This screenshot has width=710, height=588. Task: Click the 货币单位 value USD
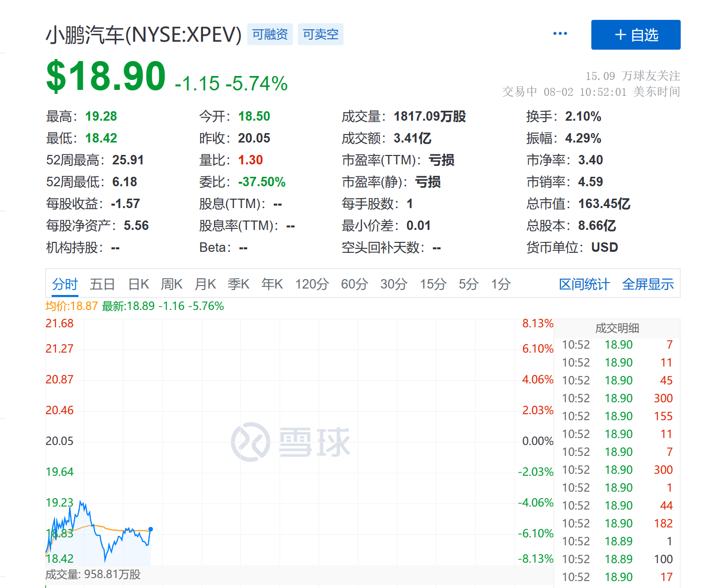605,247
